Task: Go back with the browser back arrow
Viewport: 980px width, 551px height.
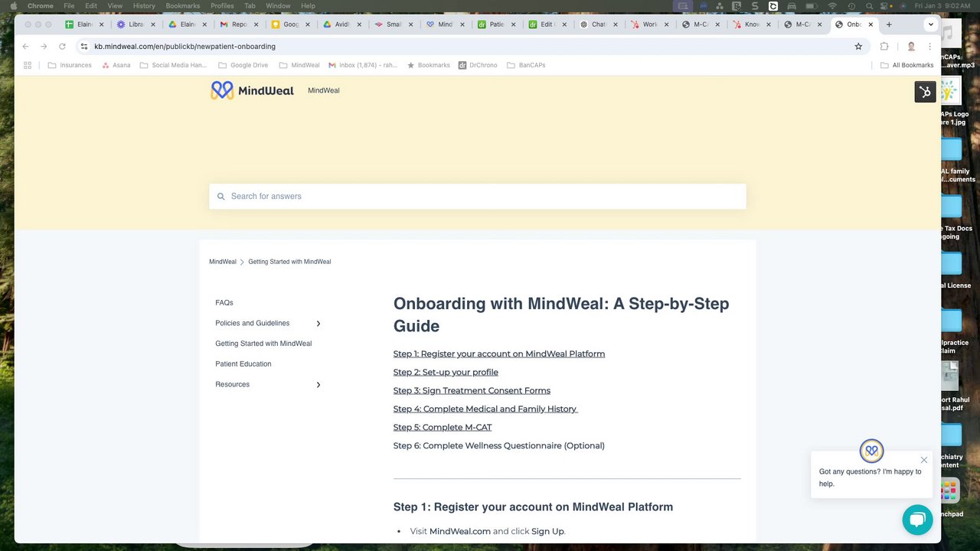Action: pyautogui.click(x=25, y=47)
